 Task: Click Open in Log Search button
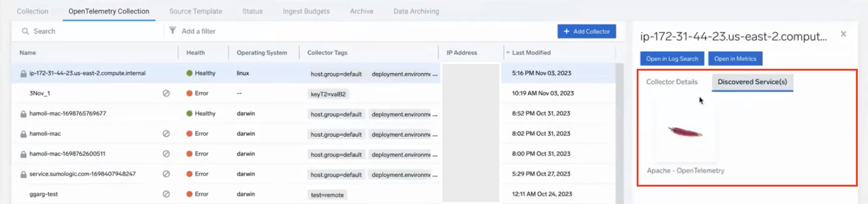672,59
